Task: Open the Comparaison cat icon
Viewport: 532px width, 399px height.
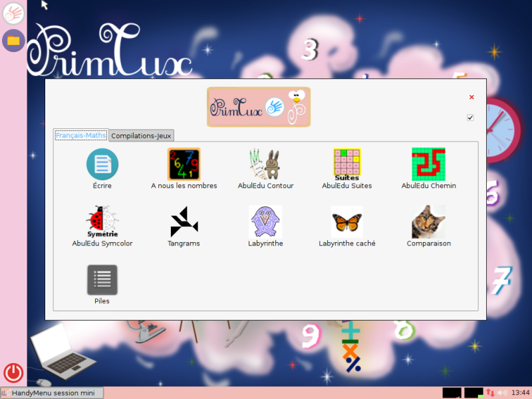Action: click(428, 222)
